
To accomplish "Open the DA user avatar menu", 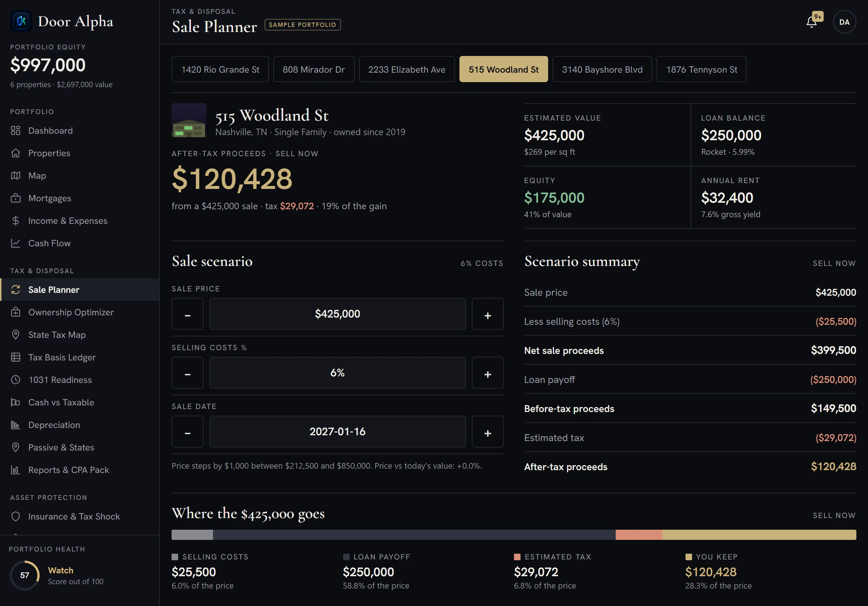I will coord(844,22).
